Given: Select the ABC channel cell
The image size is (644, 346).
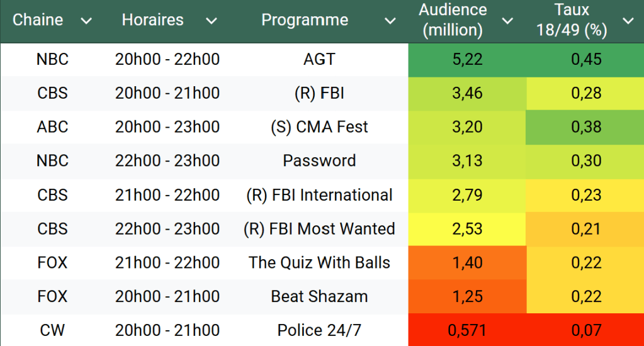Looking at the screenshot, I should (52, 127).
